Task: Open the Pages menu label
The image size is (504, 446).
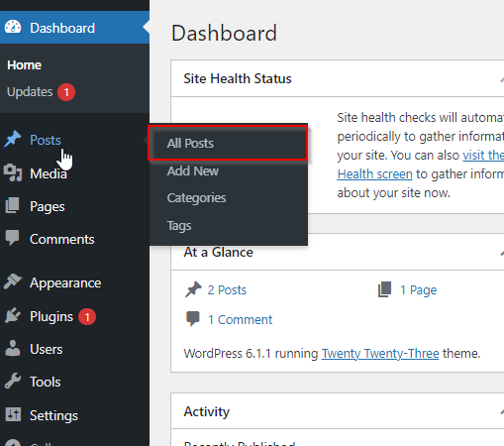Action: click(x=48, y=207)
